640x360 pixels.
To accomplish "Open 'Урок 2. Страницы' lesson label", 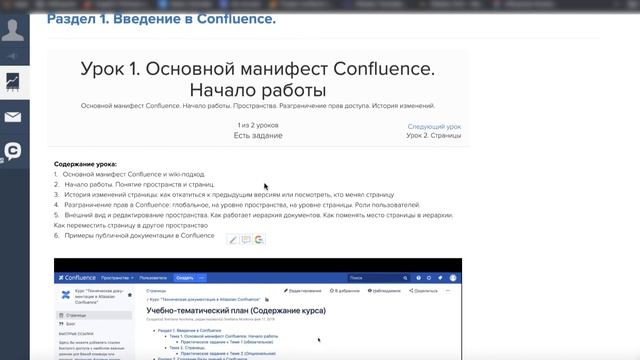I will [x=433, y=136].
